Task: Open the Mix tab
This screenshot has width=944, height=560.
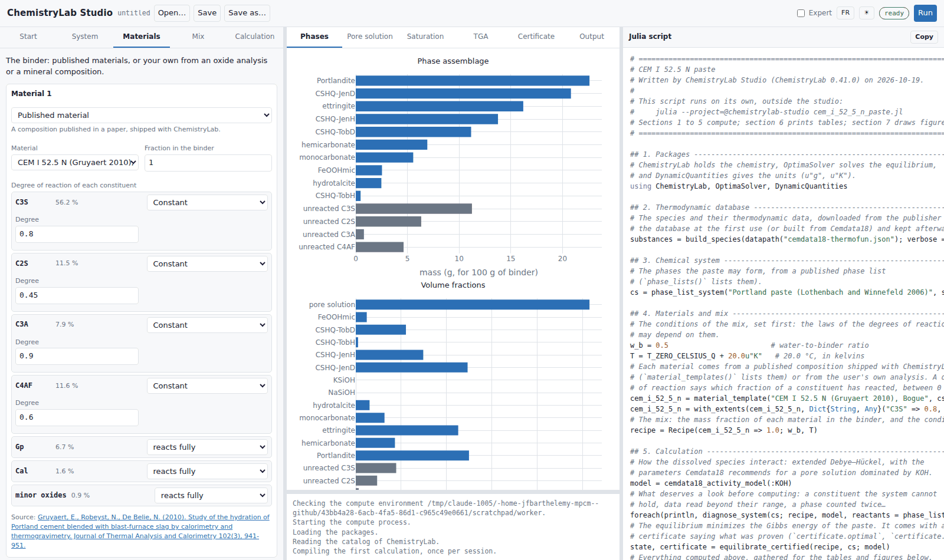Action: tap(198, 37)
